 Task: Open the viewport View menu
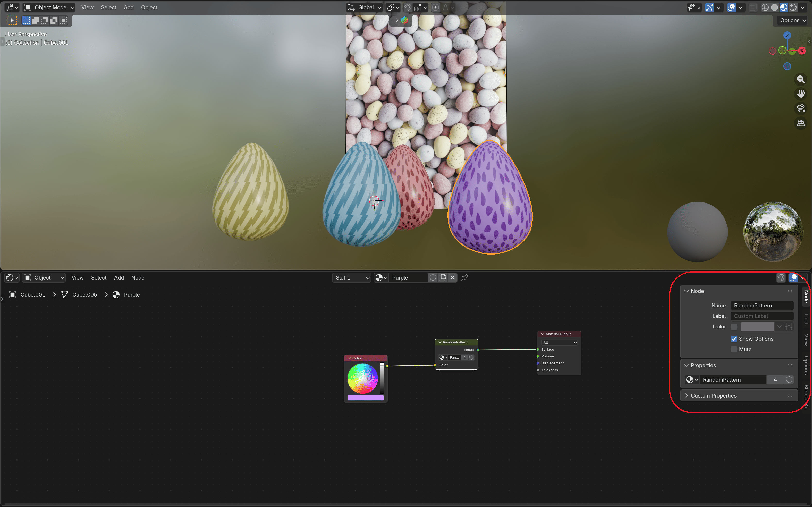click(87, 7)
